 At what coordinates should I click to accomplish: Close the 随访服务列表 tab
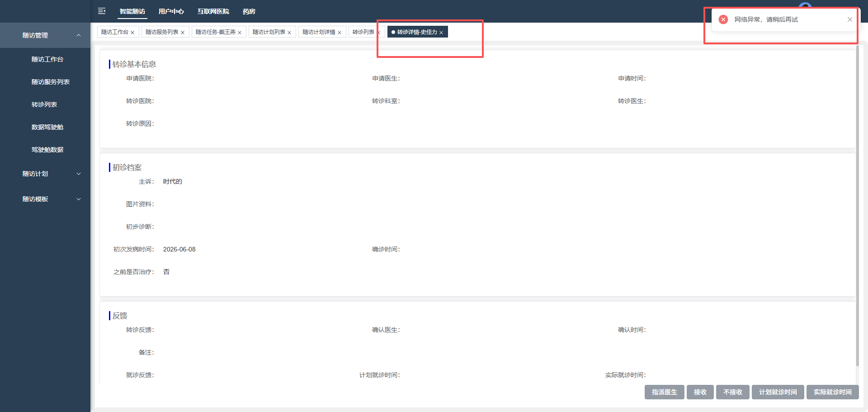pos(183,33)
